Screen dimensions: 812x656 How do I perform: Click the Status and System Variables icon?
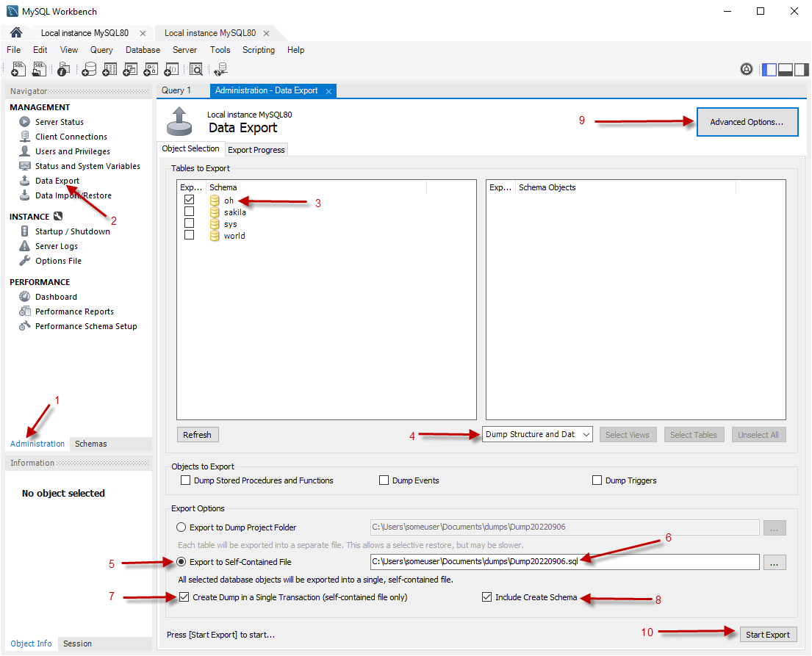[24, 166]
